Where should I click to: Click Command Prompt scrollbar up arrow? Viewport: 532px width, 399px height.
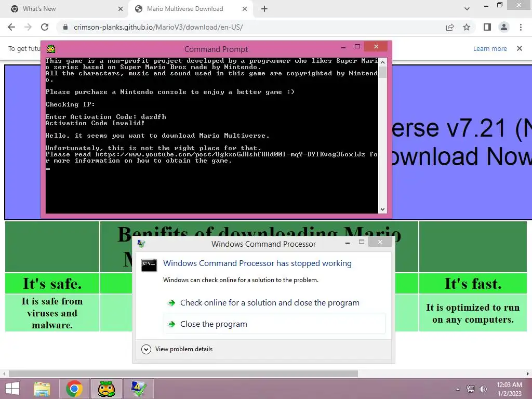coord(382,62)
